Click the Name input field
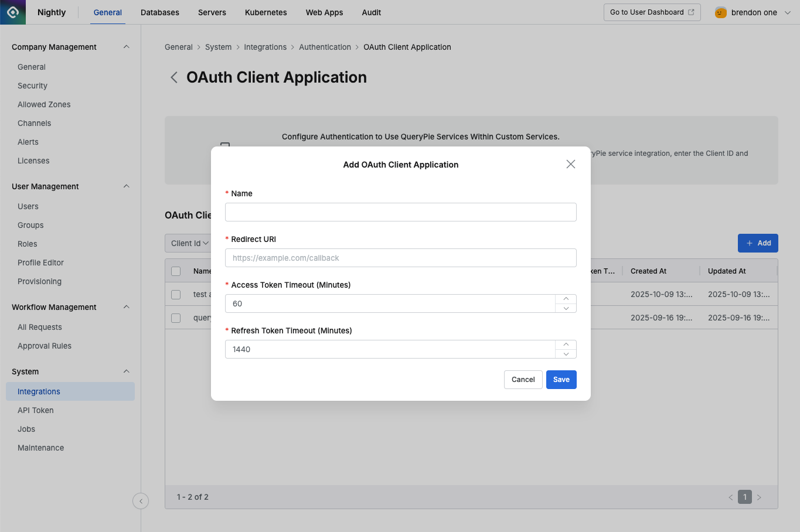 [400, 212]
